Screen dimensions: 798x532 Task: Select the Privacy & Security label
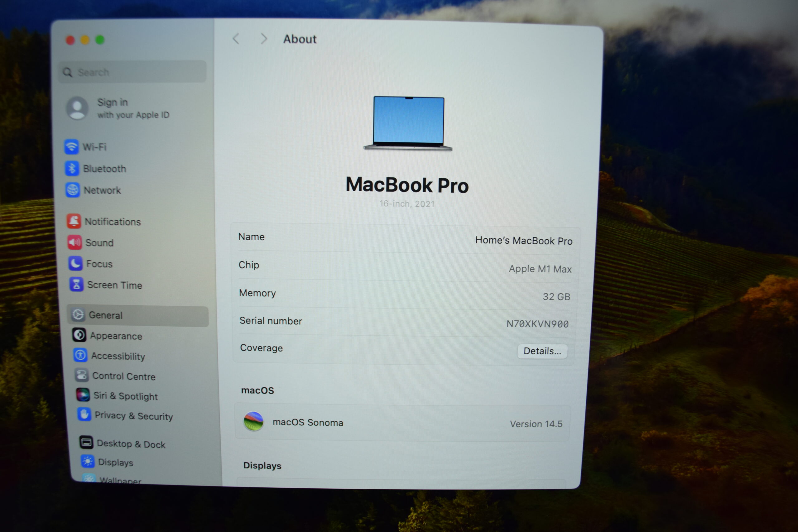[x=134, y=416]
